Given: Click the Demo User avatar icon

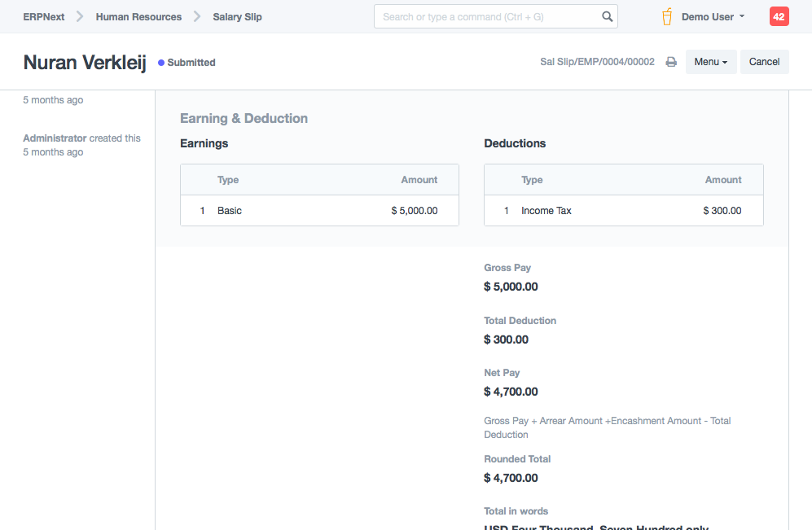Looking at the screenshot, I should pos(667,16).
